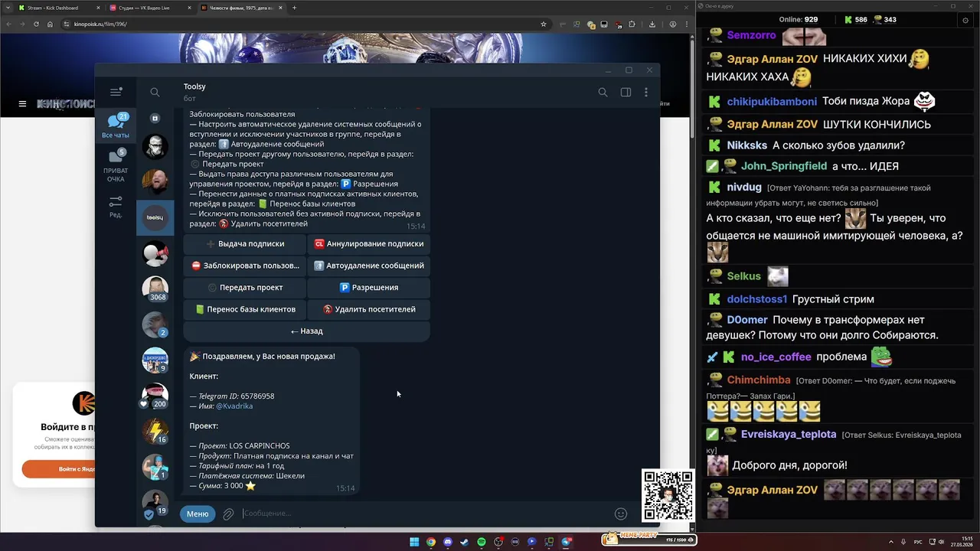
Task: Open Windows Start menu
Action: tap(414, 542)
